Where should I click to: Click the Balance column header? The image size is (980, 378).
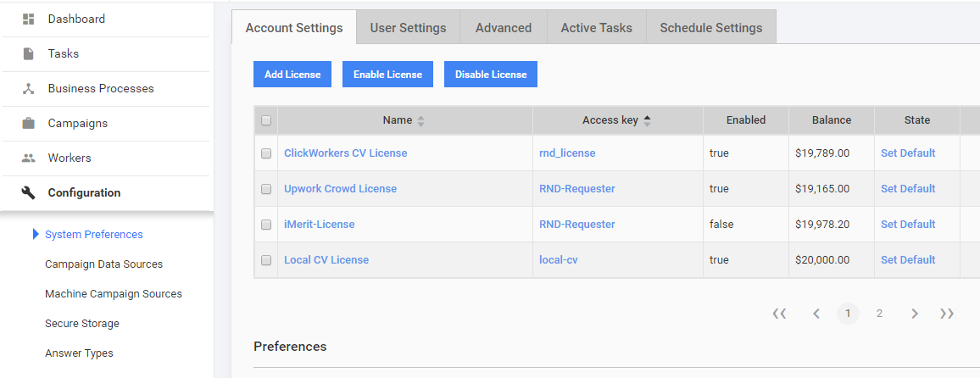832,120
